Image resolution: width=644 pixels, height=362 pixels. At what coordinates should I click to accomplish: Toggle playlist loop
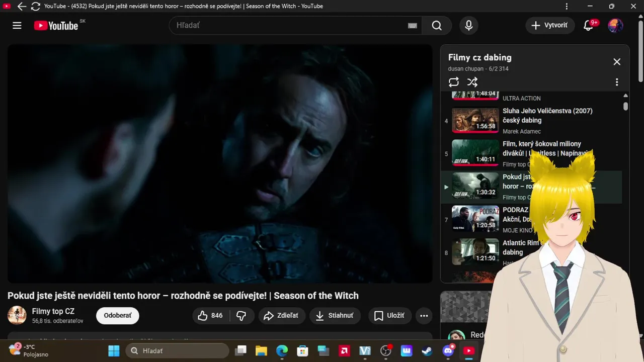click(454, 82)
